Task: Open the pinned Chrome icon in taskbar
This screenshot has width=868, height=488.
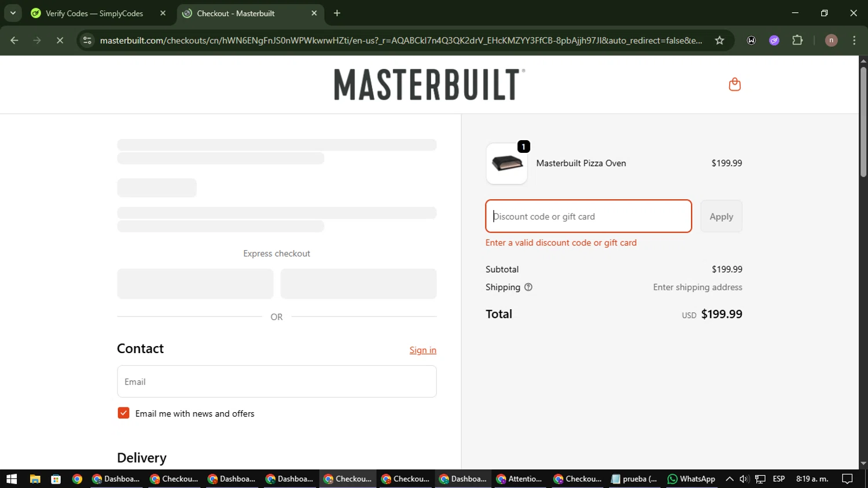Action: (77, 479)
